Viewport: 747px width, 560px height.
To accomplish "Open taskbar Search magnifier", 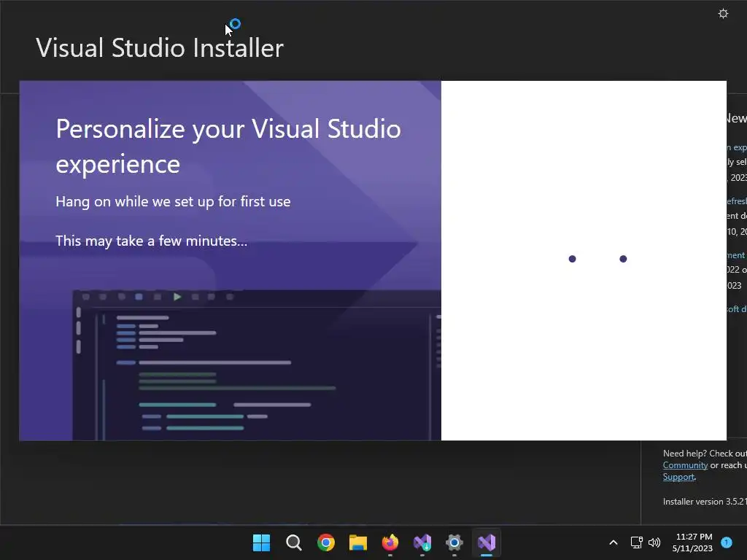I will [x=293, y=542].
